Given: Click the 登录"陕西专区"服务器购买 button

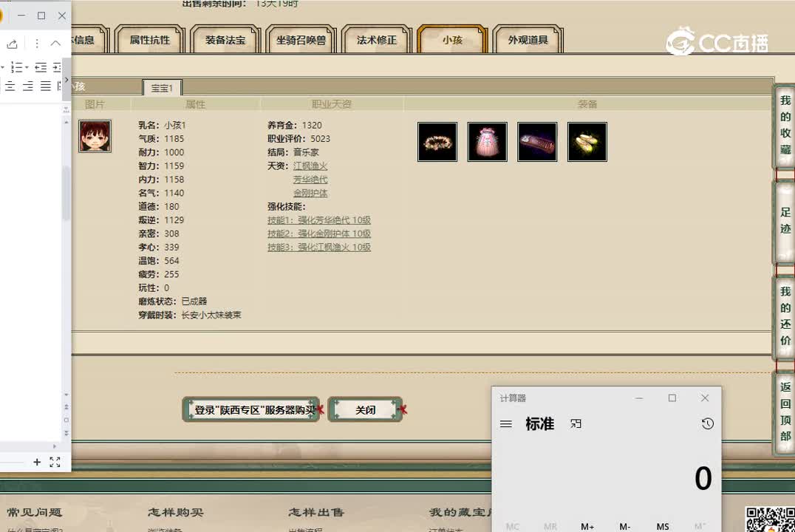Looking at the screenshot, I should 251,410.
